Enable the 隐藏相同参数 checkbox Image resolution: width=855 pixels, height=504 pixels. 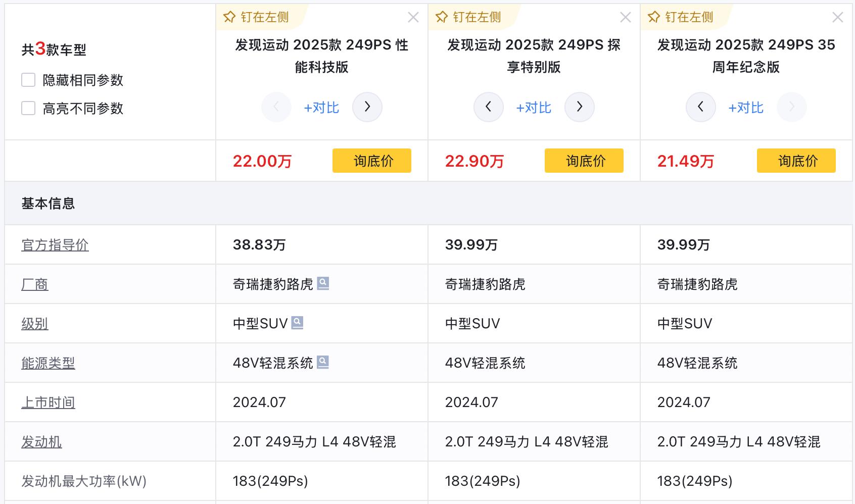point(28,80)
